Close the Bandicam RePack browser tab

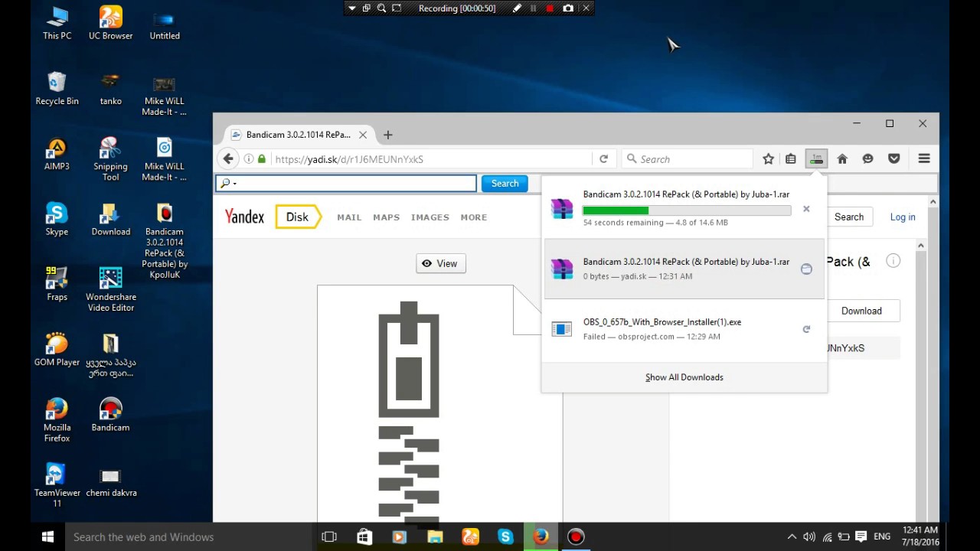(363, 135)
